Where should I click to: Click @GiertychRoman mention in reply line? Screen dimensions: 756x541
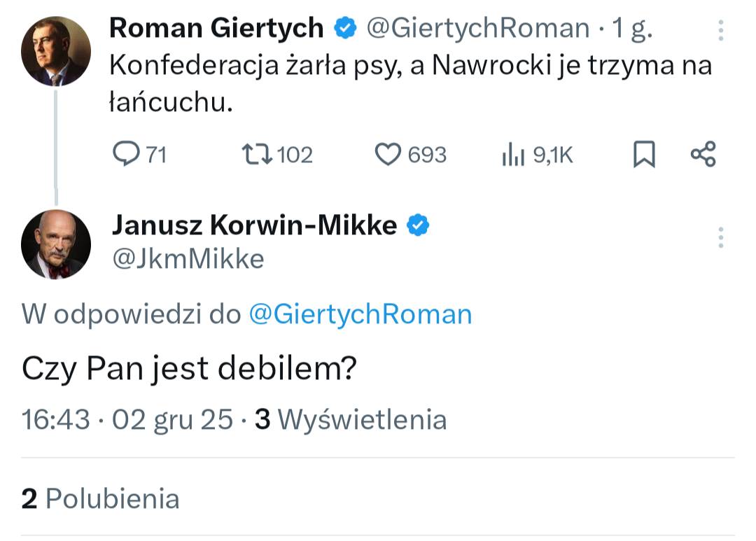pos(360,314)
